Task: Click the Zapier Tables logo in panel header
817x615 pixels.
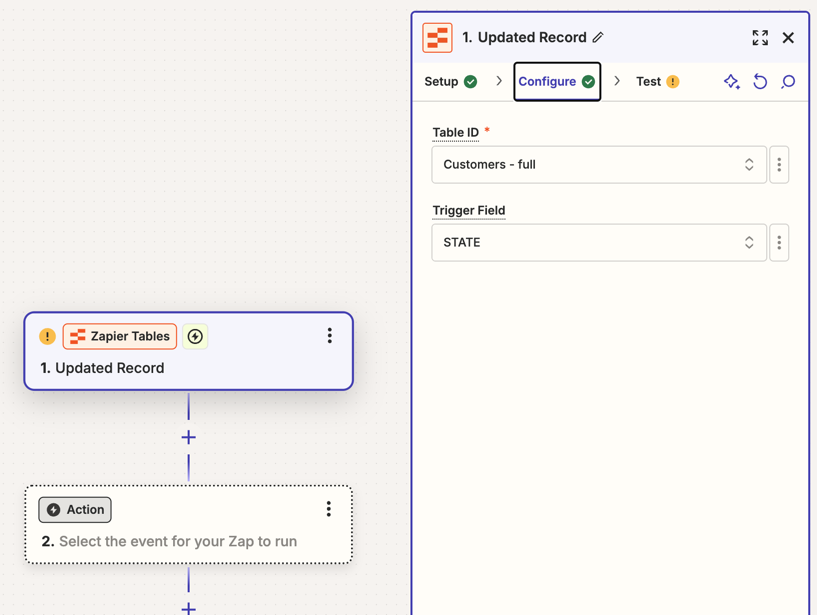Action: click(x=438, y=38)
